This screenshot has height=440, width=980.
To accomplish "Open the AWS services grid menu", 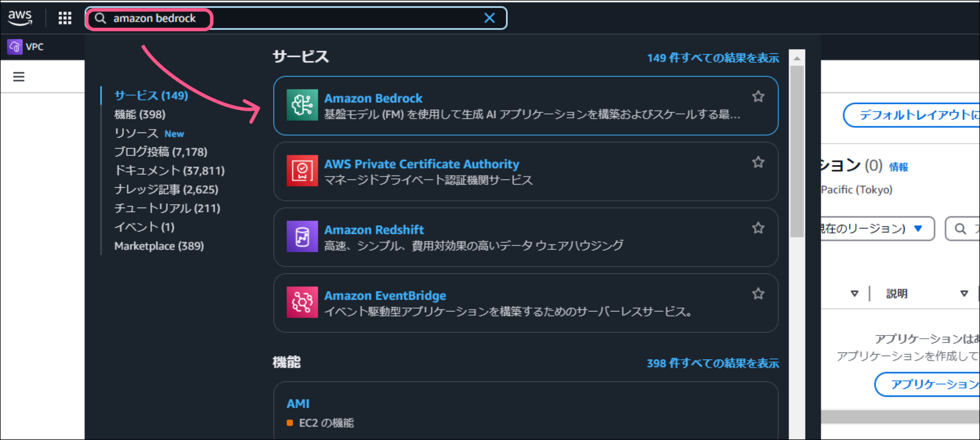I will tap(65, 17).
